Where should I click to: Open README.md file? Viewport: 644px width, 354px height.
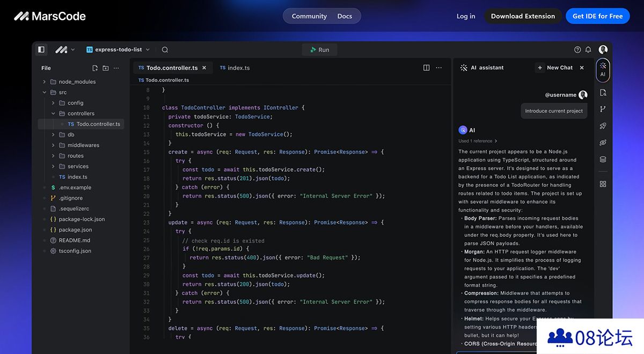coord(70,240)
